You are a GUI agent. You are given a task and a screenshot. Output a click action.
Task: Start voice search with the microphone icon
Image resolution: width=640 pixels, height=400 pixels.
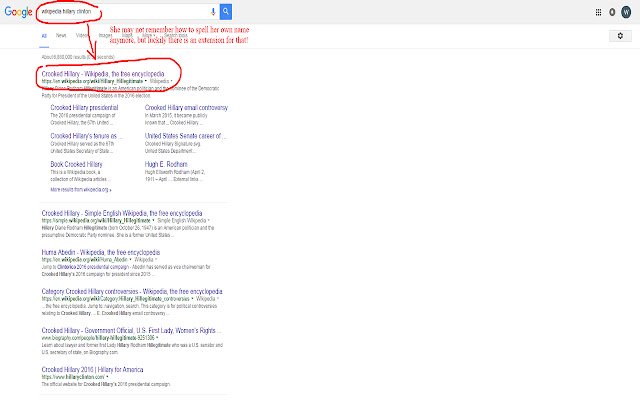pyautogui.click(x=213, y=12)
